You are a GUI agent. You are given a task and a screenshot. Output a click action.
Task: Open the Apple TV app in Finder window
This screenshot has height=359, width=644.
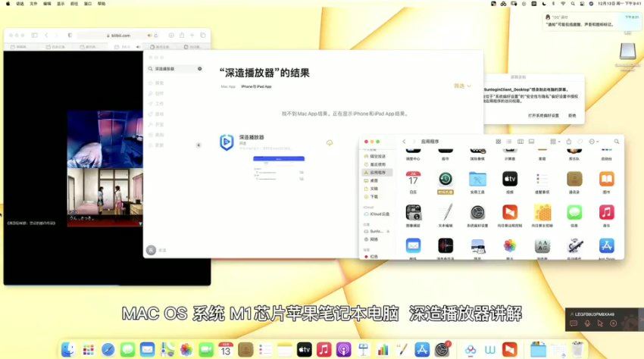pos(510,179)
